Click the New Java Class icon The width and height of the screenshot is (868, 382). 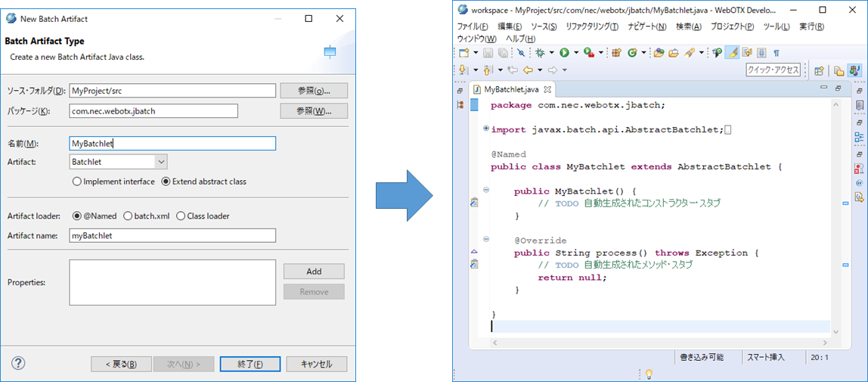632,53
